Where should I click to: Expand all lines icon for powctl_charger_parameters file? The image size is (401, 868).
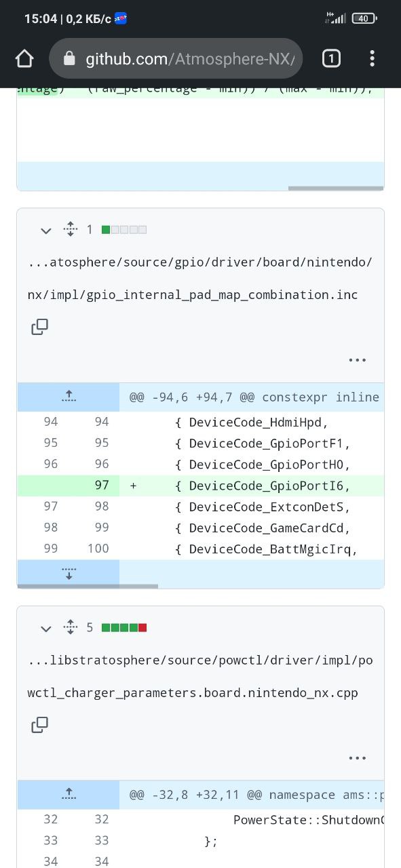[x=71, y=627]
